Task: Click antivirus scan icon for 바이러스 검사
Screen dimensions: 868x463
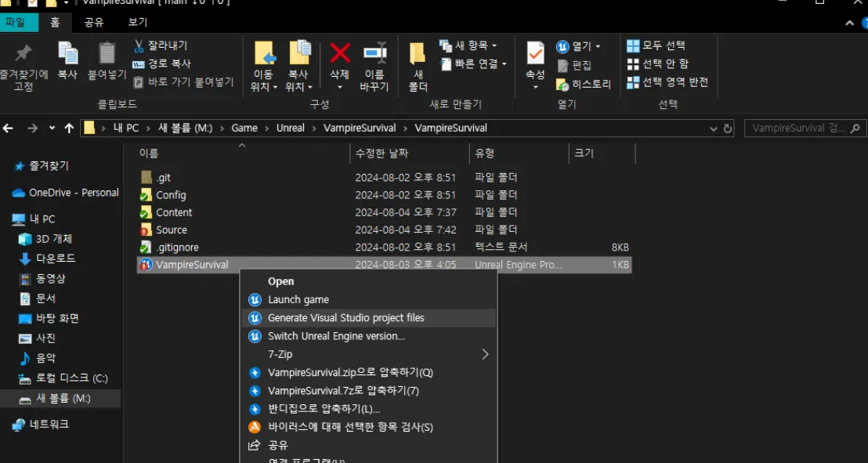Action: point(255,427)
